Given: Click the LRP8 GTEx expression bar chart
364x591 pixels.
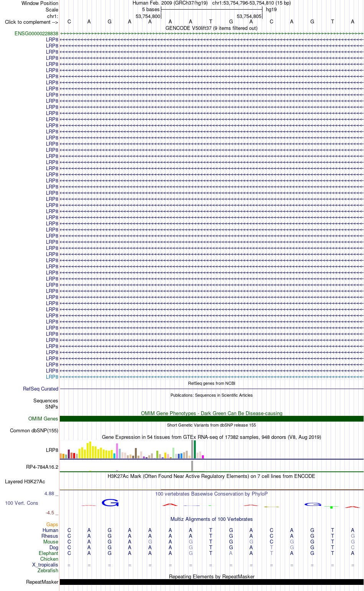Looking at the screenshot, I should pyautogui.click(x=132, y=450).
